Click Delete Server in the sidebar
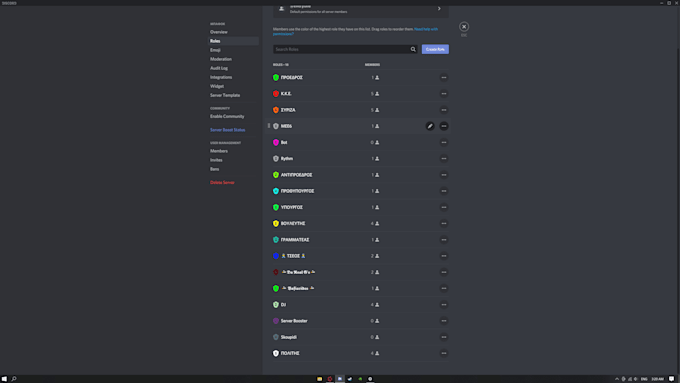680x383 pixels. (x=222, y=183)
